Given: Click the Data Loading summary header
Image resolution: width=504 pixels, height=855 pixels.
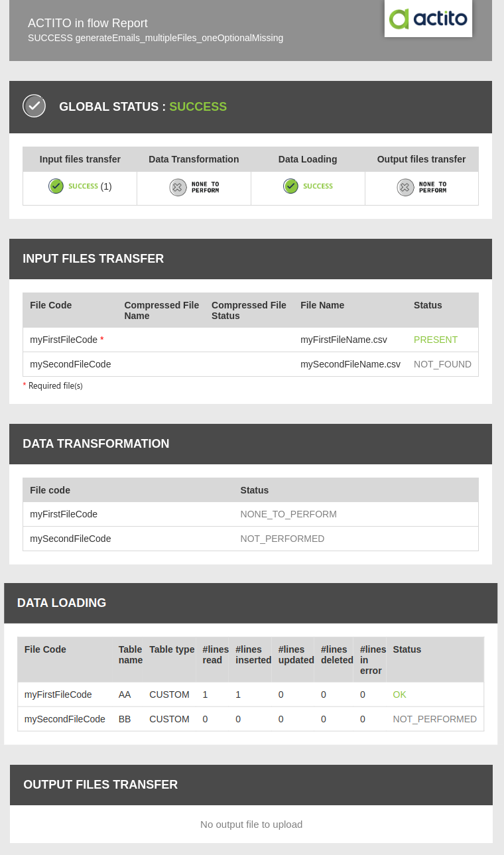Looking at the screenshot, I should [x=308, y=159].
